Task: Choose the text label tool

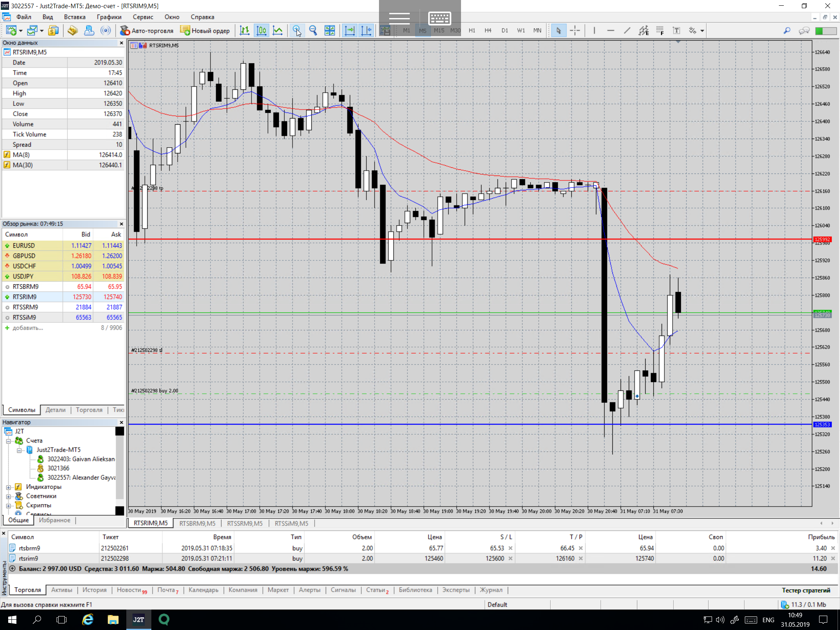Action: click(676, 30)
